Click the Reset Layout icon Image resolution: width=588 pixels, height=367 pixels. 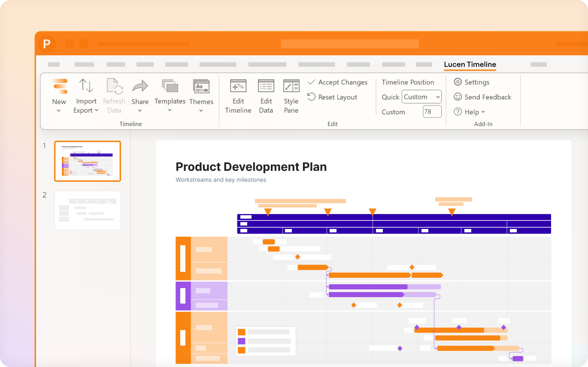click(x=311, y=97)
